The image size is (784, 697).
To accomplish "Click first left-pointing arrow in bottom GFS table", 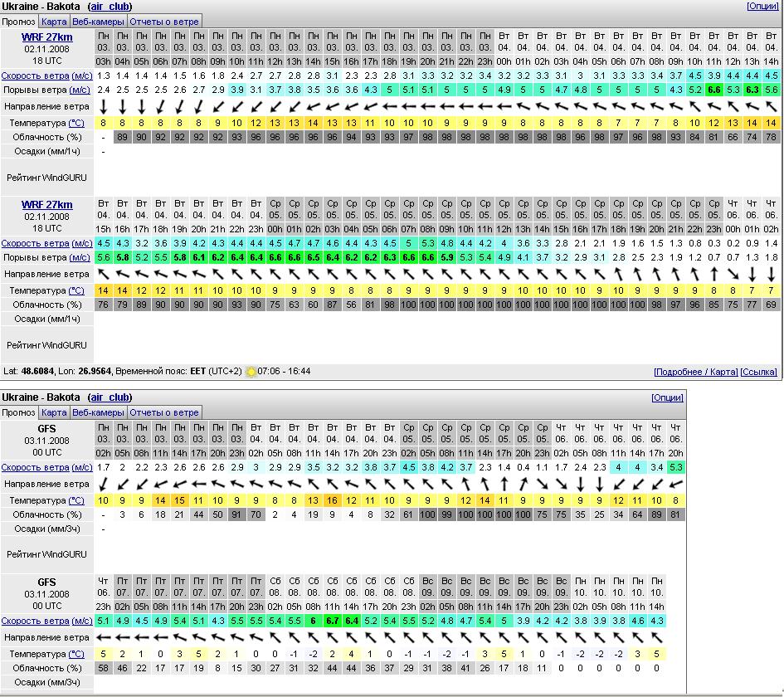I will point(104,637).
